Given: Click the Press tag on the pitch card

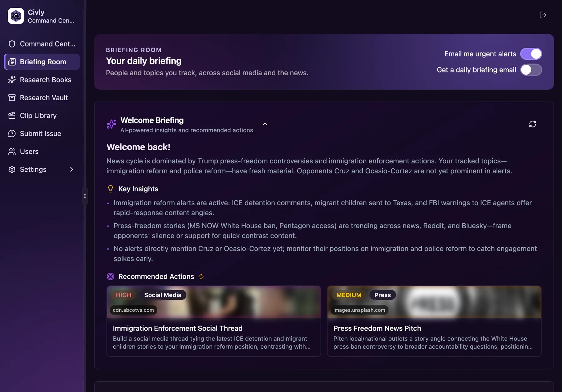Looking at the screenshot, I should (382, 295).
